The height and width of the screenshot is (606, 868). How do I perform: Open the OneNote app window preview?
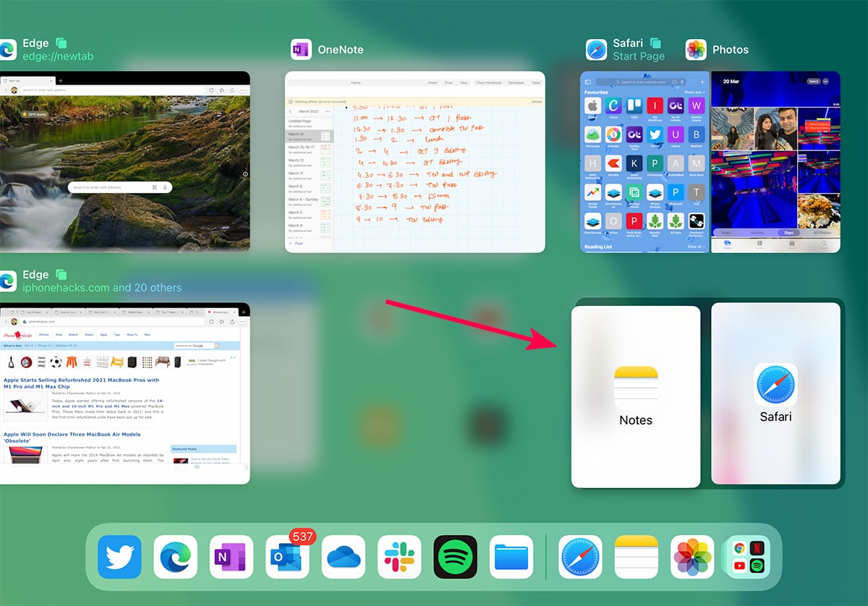click(x=414, y=162)
